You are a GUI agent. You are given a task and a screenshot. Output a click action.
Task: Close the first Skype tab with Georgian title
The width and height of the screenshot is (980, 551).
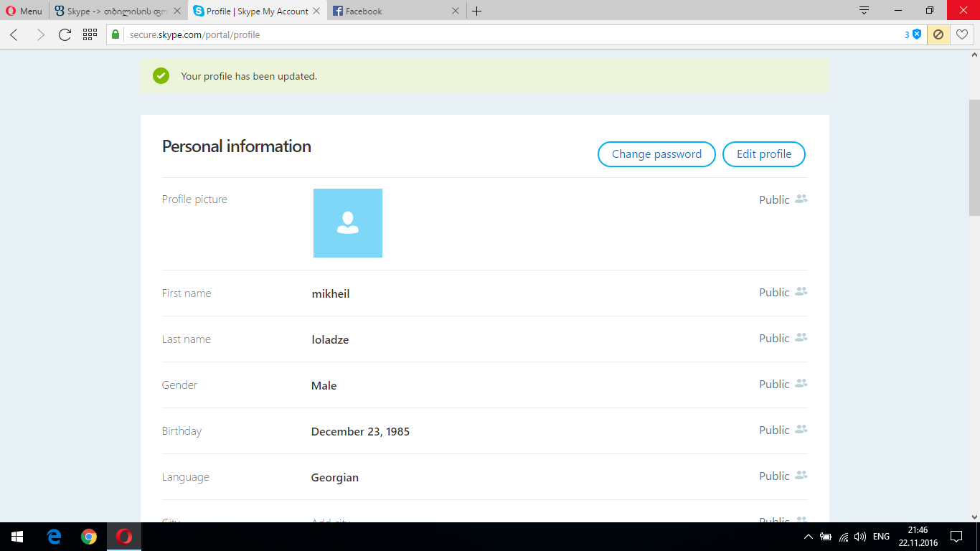click(x=177, y=11)
